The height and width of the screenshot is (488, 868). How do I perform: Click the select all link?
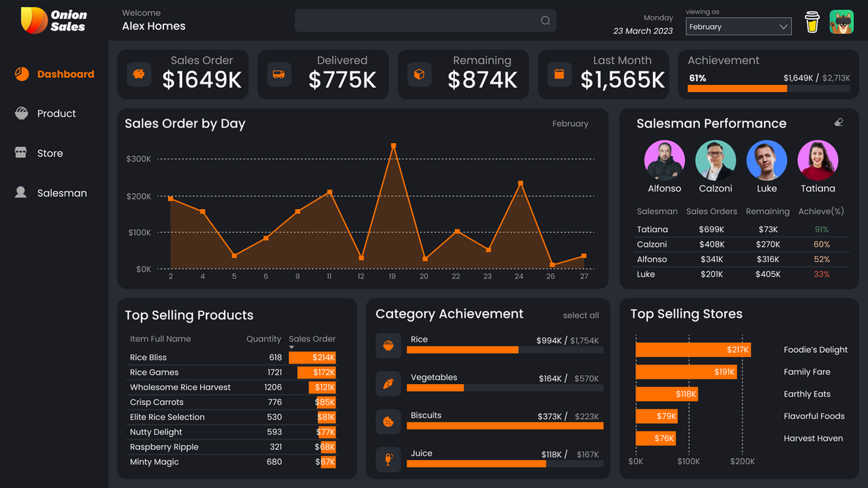coord(581,315)
